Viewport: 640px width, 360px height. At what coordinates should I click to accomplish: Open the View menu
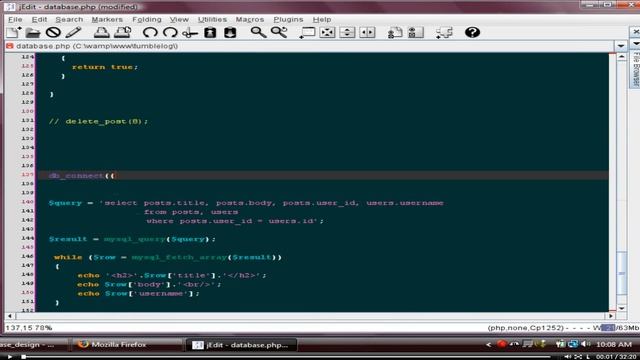[x=179, y=19]
